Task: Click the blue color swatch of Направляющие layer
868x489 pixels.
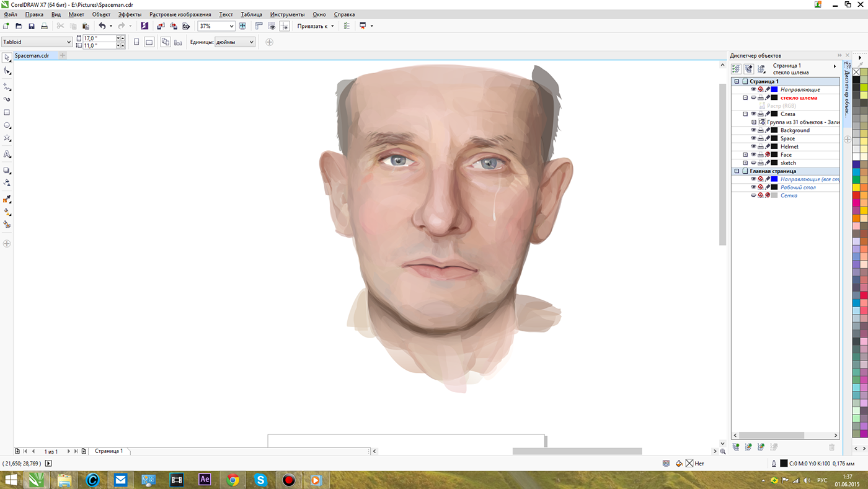Action: point(774,89)
